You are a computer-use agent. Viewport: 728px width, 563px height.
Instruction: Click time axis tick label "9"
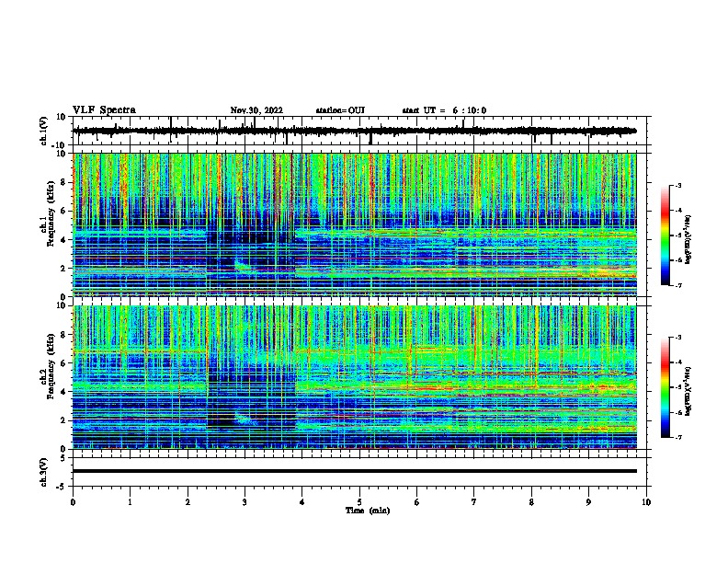[x=588, y=502]
